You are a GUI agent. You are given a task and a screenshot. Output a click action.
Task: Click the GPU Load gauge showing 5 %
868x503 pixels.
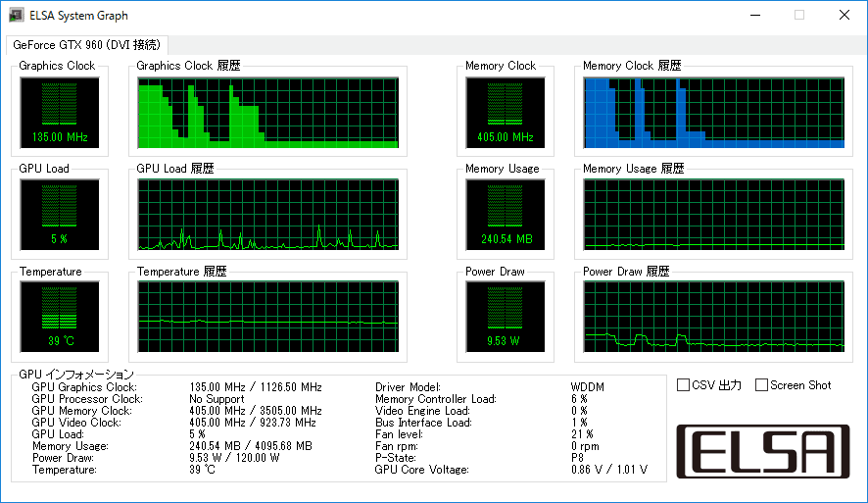60,215
